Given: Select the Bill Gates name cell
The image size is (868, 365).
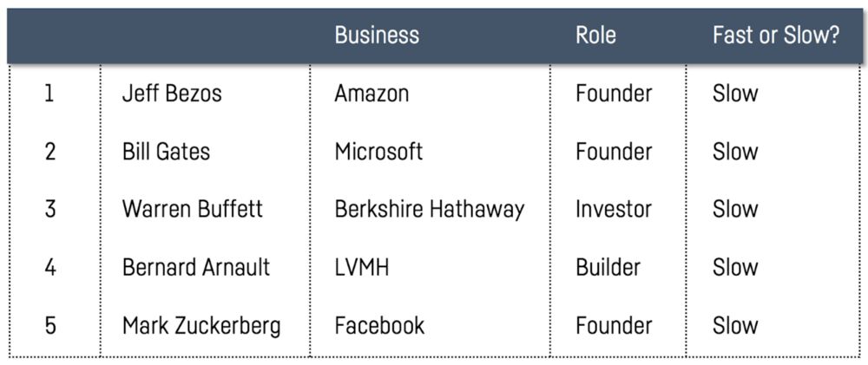Looking at the screenshot, I should (166, 152).
